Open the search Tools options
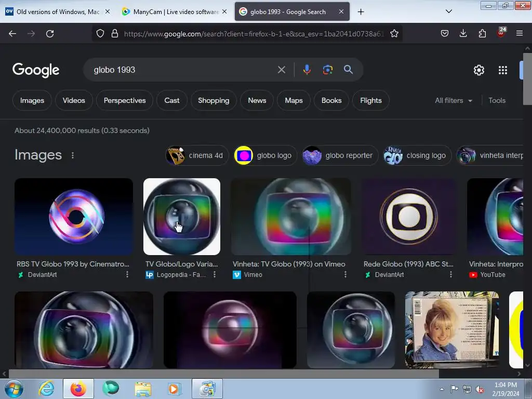532x399 pixels. pyautogui.click(x=497, y=100)
